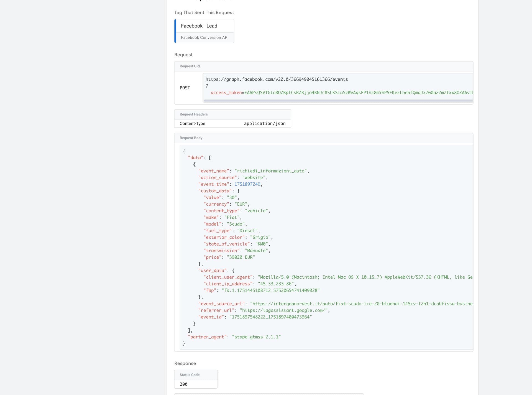Click the fbp cookie value line
The height and width of the screenshot is (395, 532).
[x=261, y=291]
